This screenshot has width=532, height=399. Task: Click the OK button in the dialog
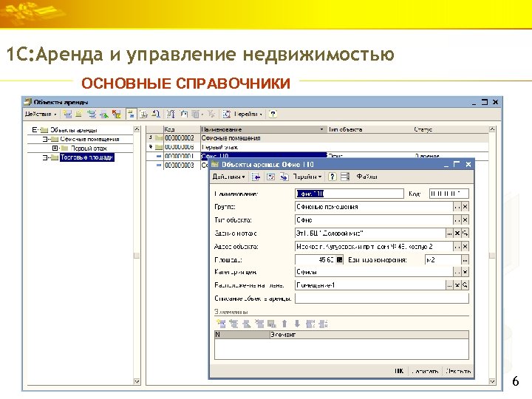click(x=399, y=371)
